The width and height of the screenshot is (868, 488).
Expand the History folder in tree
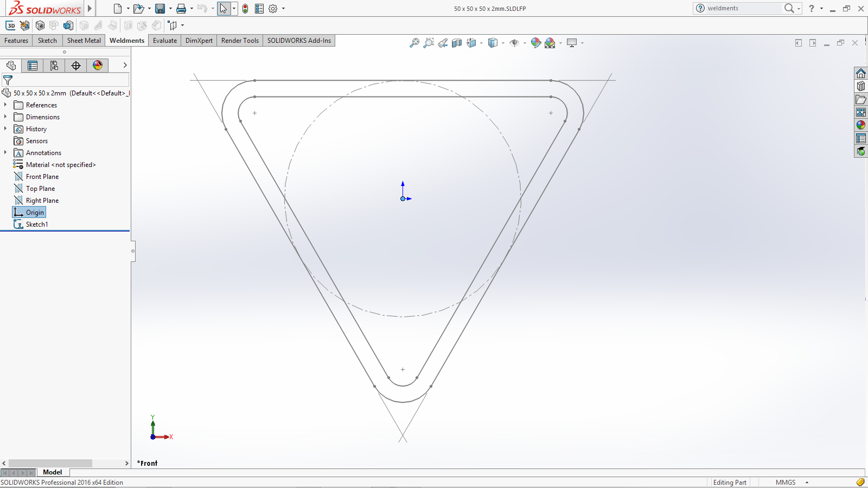(5, 129)
